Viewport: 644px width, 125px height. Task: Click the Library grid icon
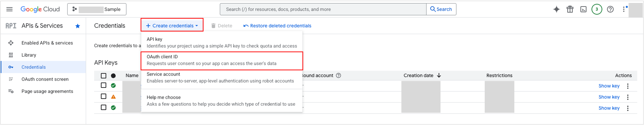[x=11, y=55]
